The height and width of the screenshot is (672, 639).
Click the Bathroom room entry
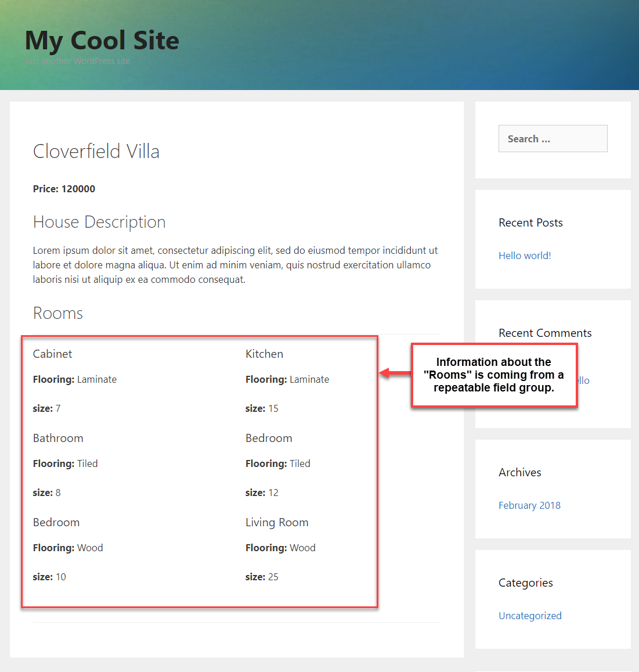(x=58, y=438)
